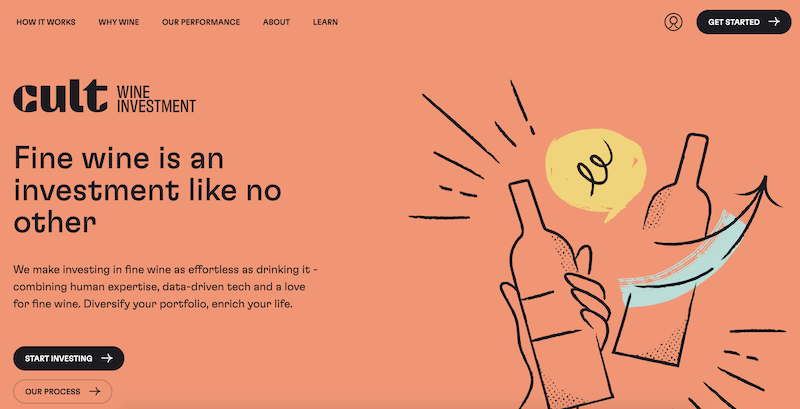Screen dimensions: 800x409
Task: Click the arrow inside Get Started button
Action: (x=774, y=22)
